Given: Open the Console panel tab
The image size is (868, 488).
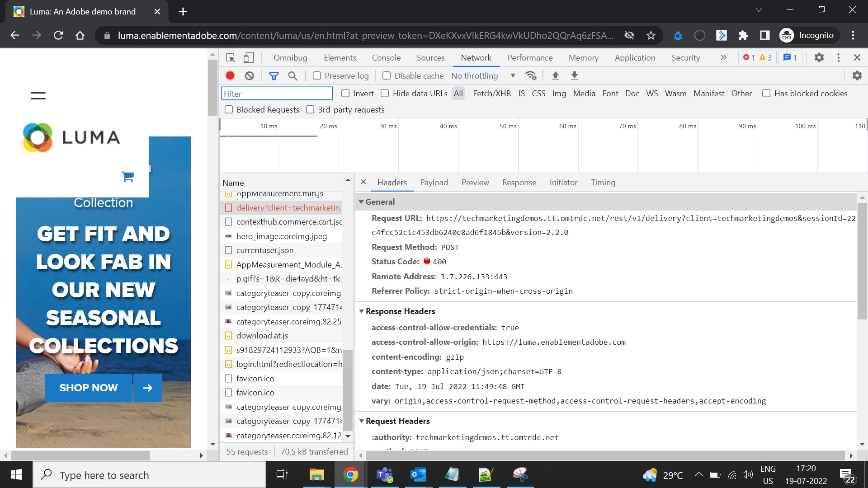Looking at the screenshot, I should pyautogui.click(x=386, y=58).
